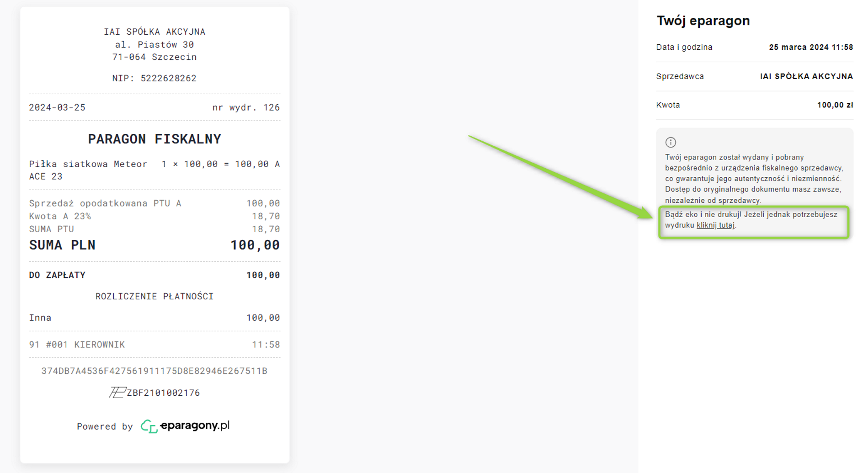Click the 'Twój eparagon' heading
Viewport: 868px width, 473px height.
click(703, 21)
